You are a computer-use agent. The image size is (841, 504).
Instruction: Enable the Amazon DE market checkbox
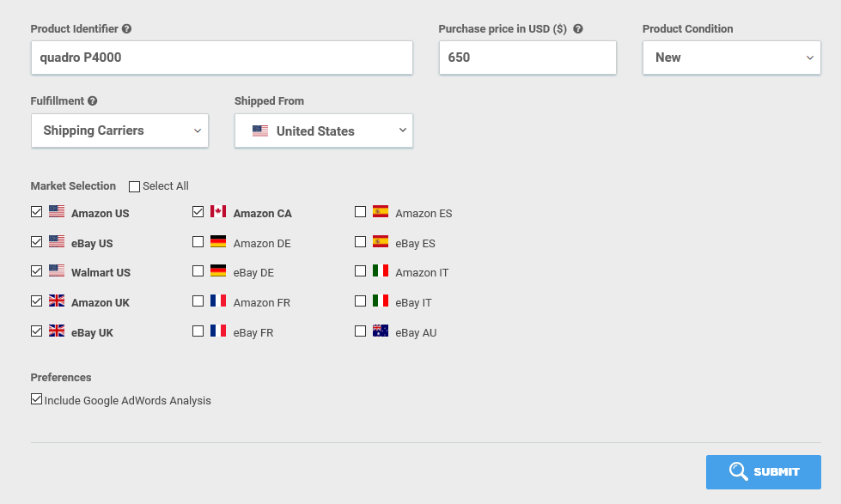point(198,242)
